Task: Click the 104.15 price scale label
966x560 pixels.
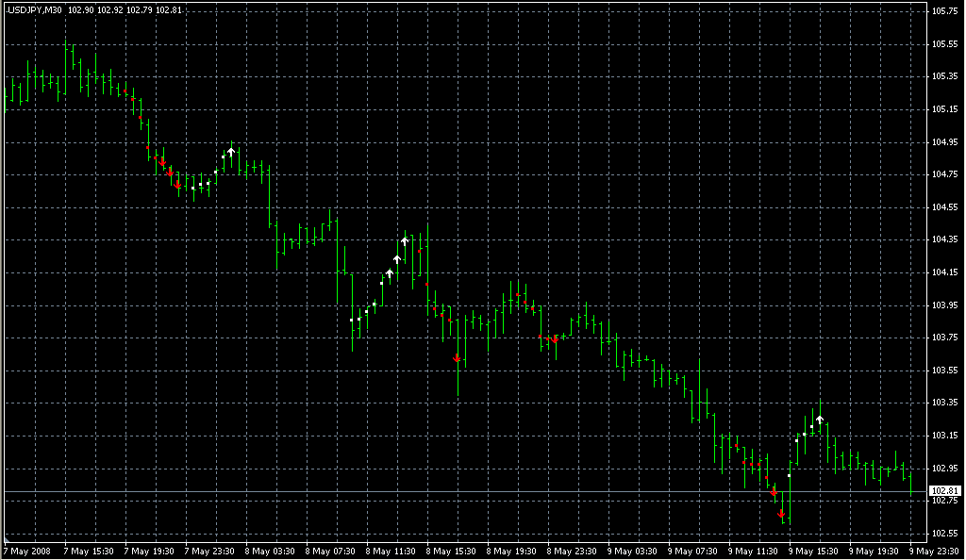Action: 943,272
